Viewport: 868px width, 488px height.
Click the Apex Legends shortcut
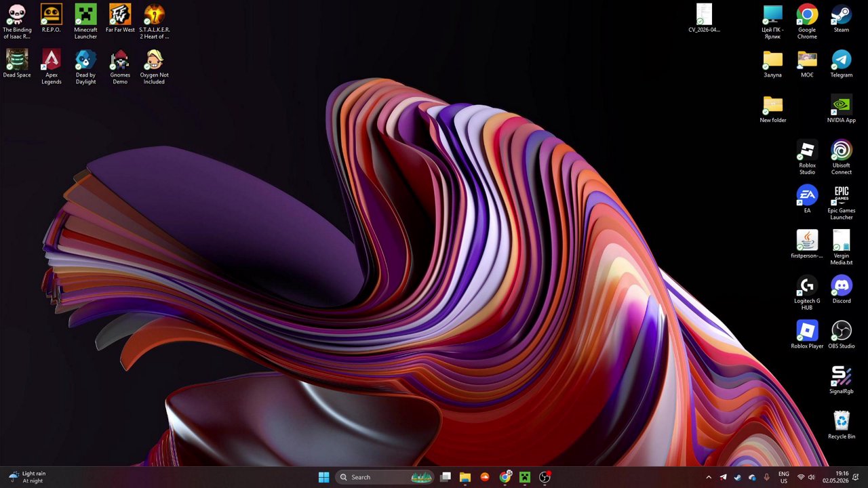click(x=52, y=66)
